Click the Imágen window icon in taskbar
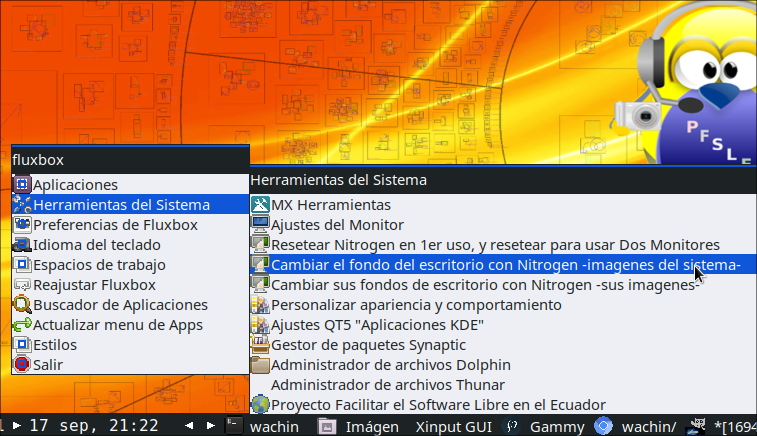 click(x=327, y=426)
